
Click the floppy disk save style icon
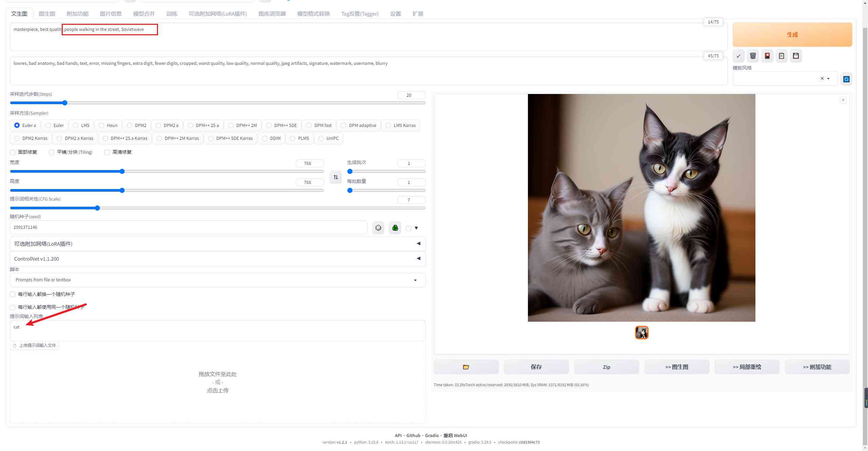click(796, 56)
